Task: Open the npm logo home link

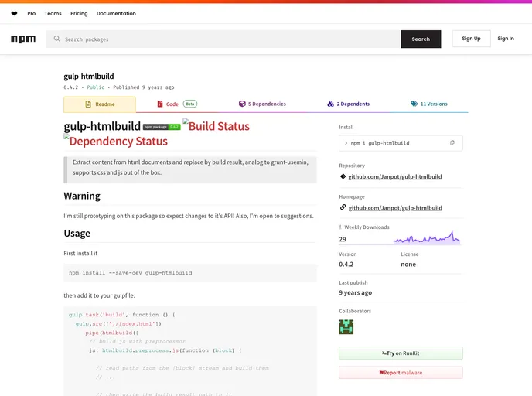Action: [23, 39]
